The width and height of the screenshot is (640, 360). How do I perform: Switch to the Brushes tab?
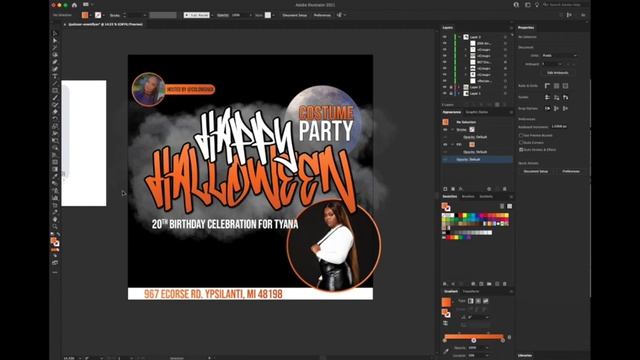(468, 196)
